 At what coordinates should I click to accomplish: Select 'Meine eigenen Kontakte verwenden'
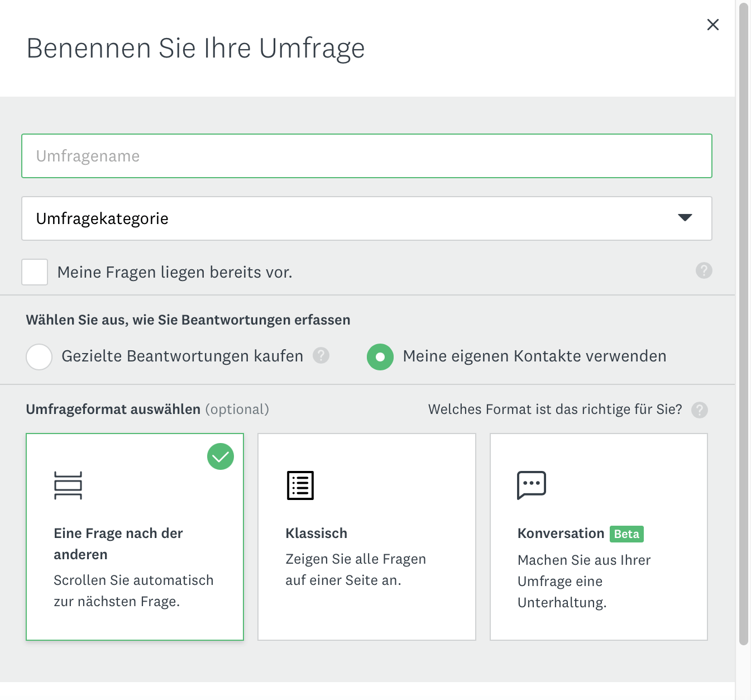(x=380, y=357)
